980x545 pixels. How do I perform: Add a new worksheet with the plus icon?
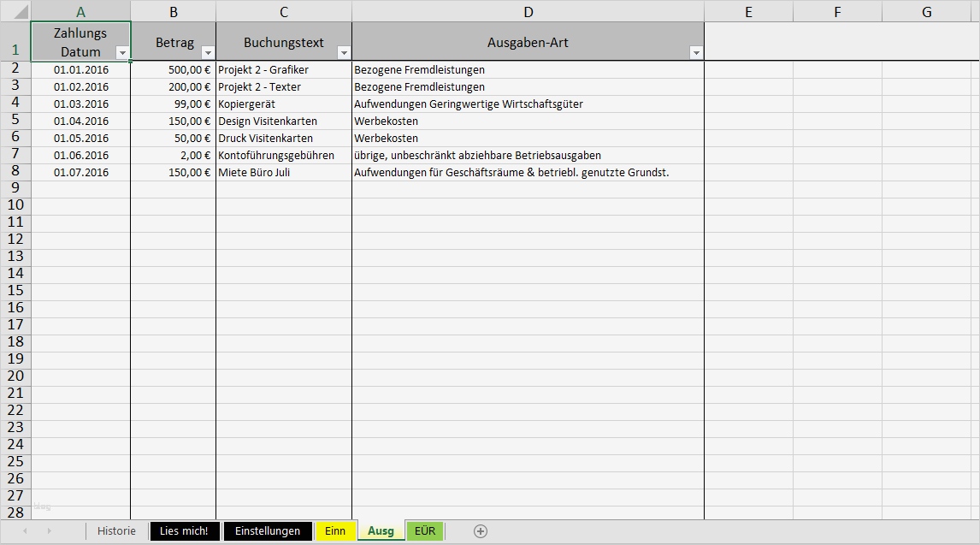coord(480,530)
